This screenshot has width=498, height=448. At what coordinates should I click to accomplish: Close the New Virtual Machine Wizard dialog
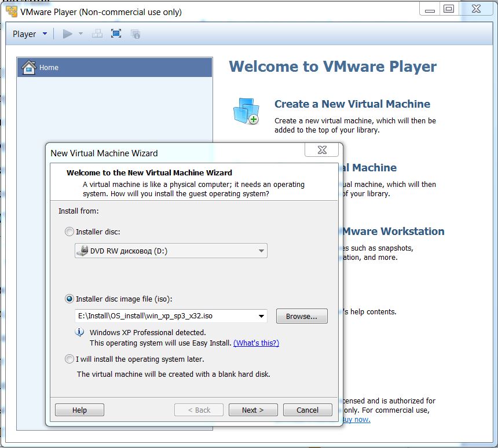pyautogui.click(x=322, y=150)
